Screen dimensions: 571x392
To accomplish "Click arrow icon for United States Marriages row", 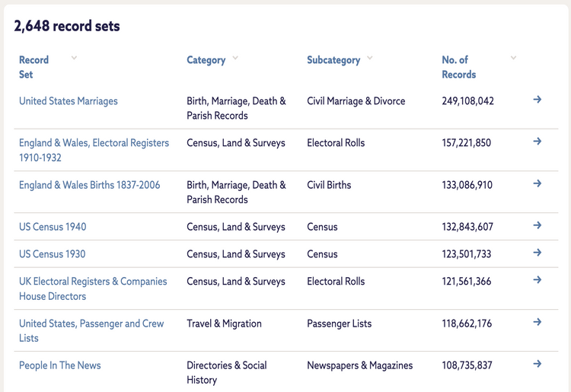I will [x=537, y=100].
